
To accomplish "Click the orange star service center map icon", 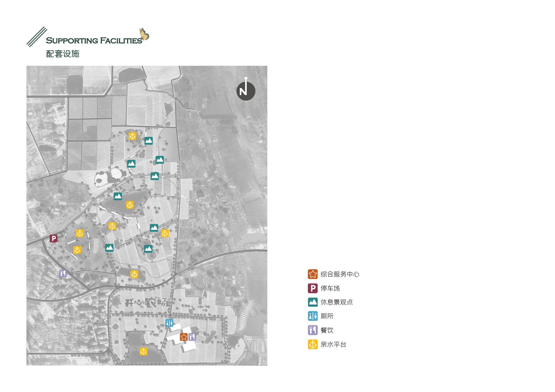I will (184, 337).
